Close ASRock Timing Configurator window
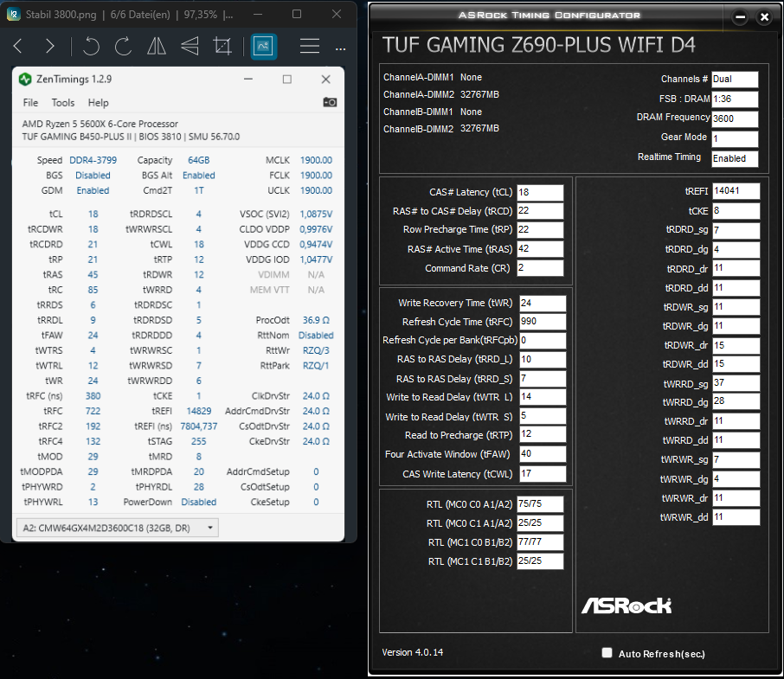784x679 pixels. tap(764, 17)
